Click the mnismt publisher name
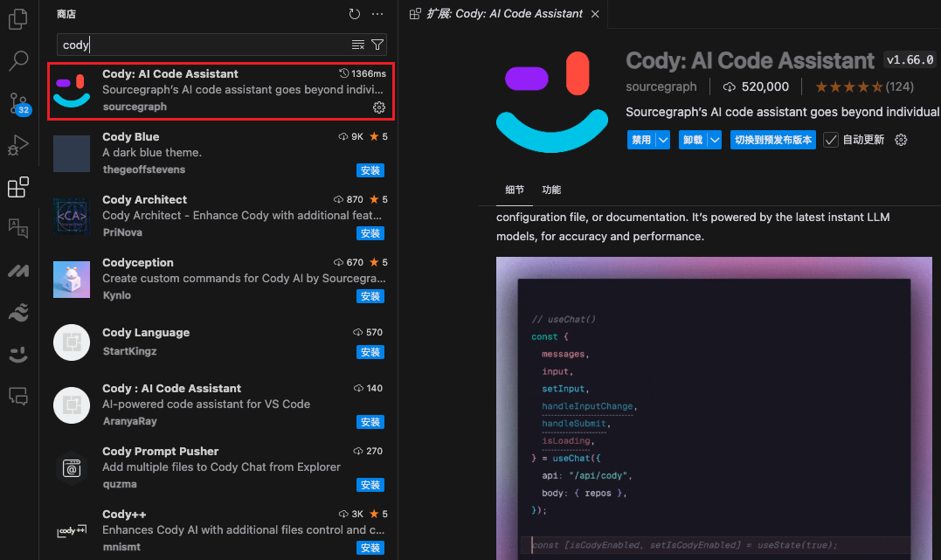Viewport: 941px width, 560px height. pyautogui.click(x=121, y=547)
